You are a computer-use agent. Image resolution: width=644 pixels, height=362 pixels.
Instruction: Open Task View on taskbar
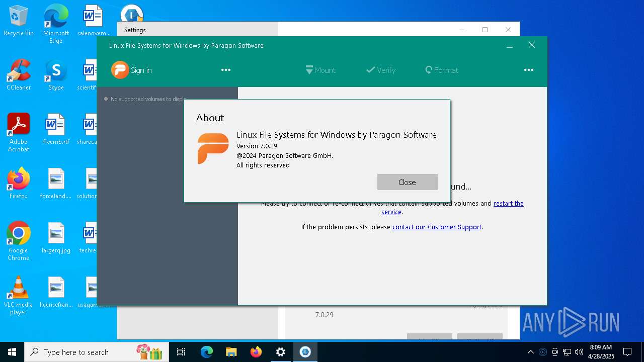pos(181,352)
